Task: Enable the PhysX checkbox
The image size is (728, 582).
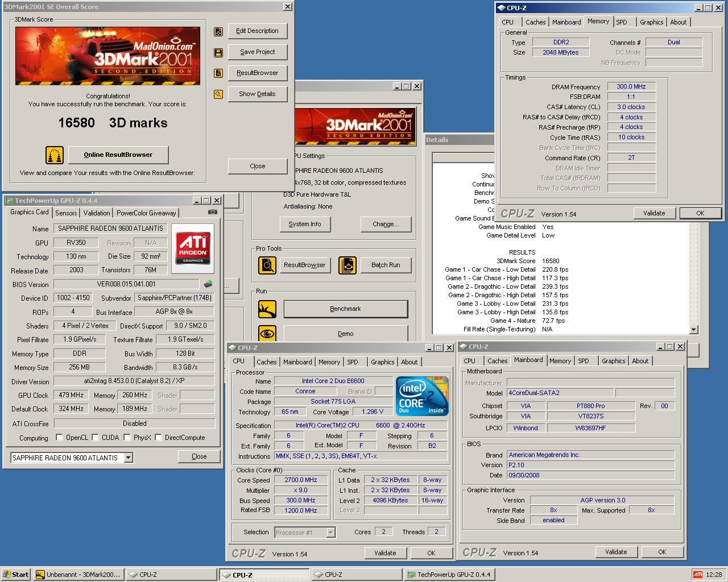Action: coord(127,438)
